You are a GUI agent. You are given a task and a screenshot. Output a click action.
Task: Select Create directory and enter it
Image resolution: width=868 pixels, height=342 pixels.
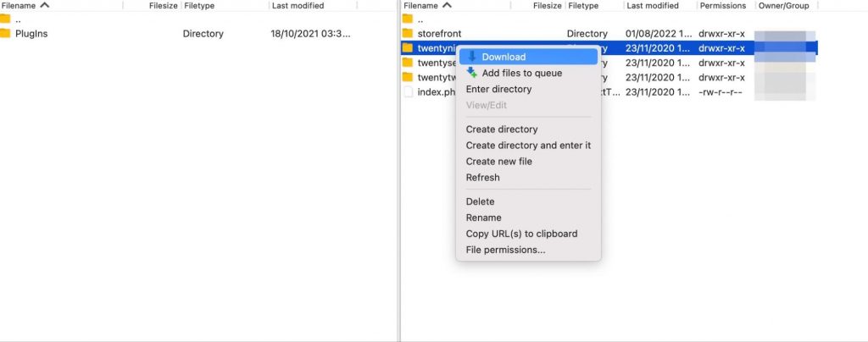coord(528,145)
